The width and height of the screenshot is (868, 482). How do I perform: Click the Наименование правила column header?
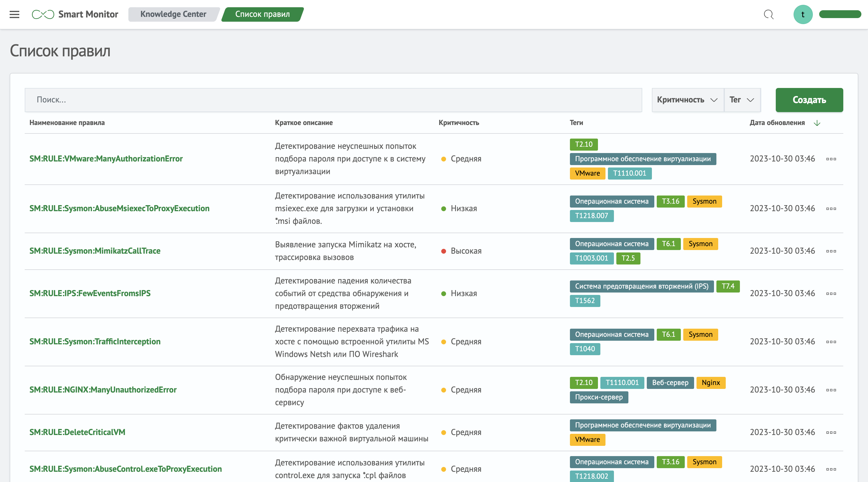67,123
